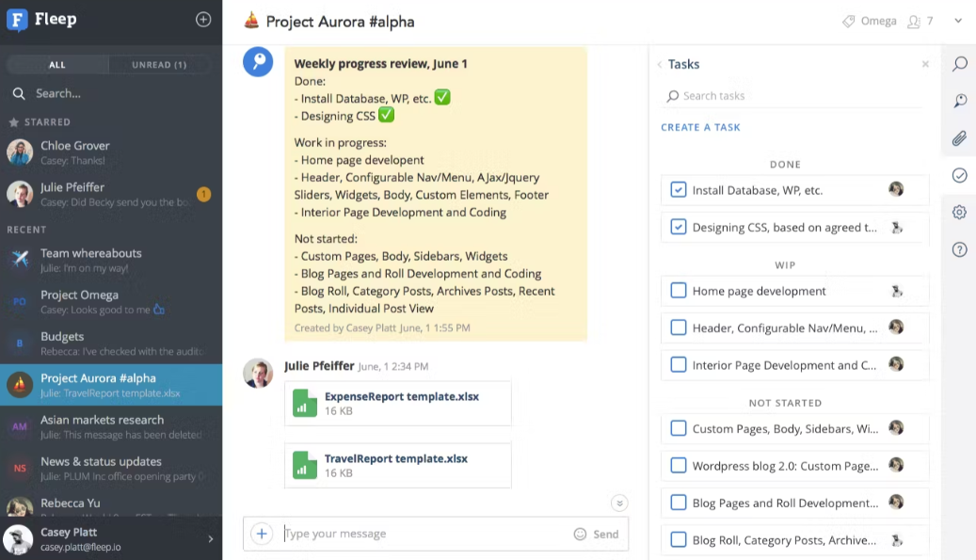
Task: Click the Team whereabouts airplane icon
Action: point(20,259)
